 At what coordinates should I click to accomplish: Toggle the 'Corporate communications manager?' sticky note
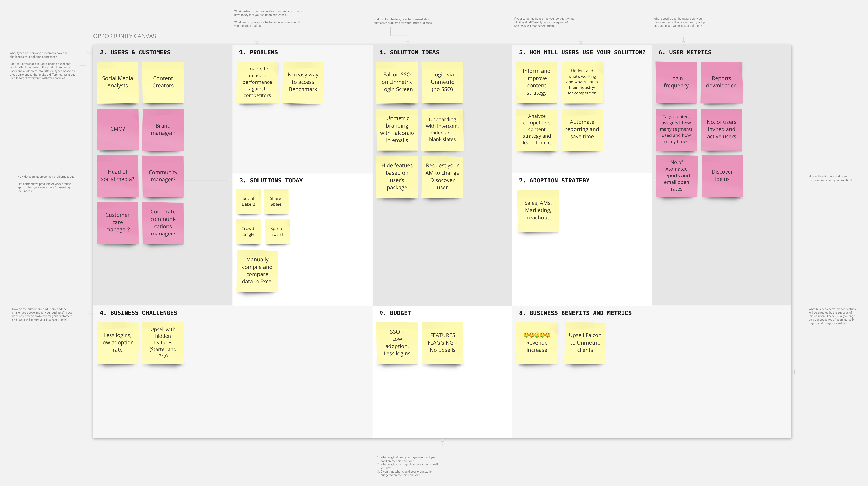pos(163,222)
